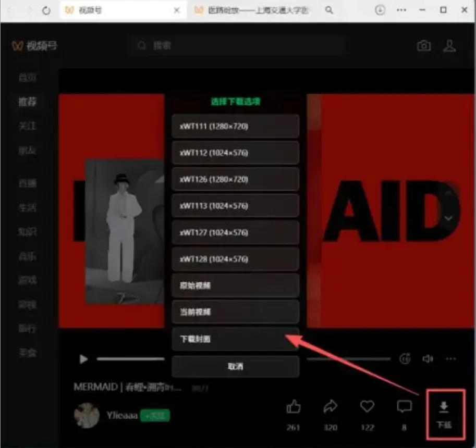Screen dimensions: 476x448
Task: Open the downloads icon in title bar
Action: (x=380, y=10)
